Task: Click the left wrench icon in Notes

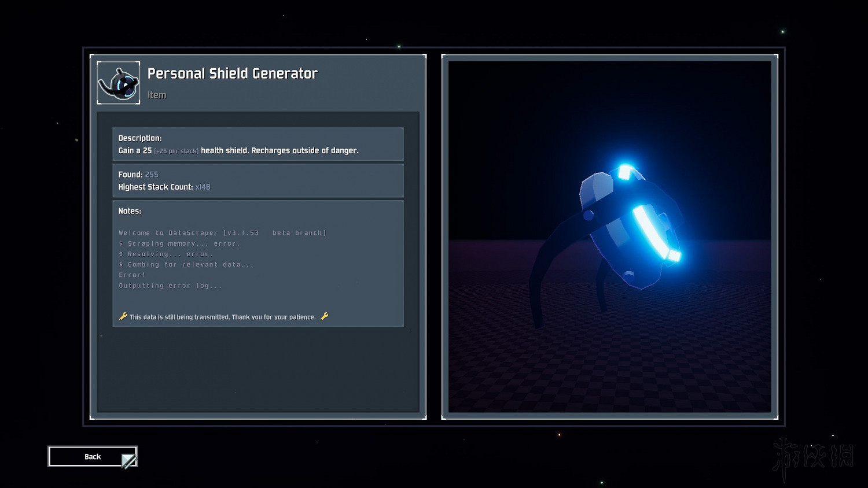Action: pos(123,316)
